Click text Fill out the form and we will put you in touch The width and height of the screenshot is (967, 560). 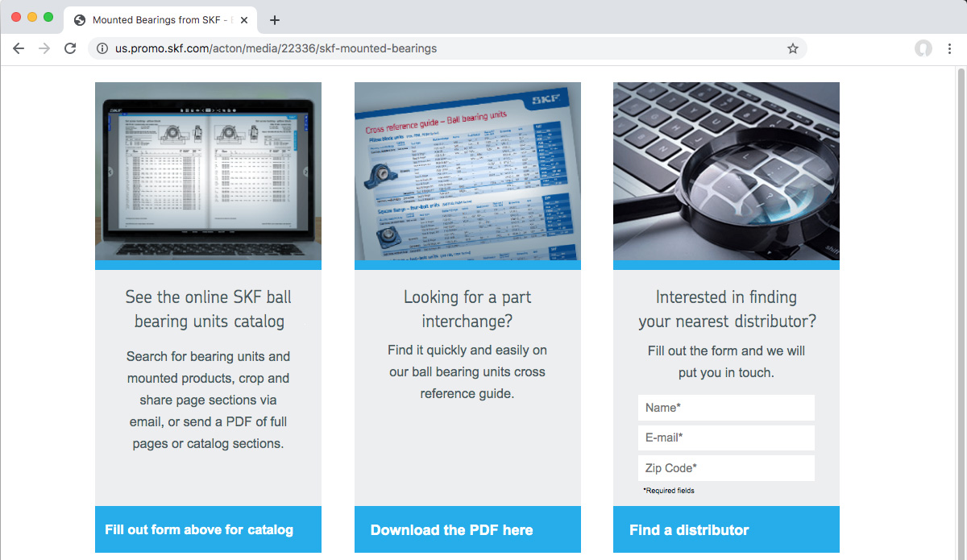coord(726,362)
